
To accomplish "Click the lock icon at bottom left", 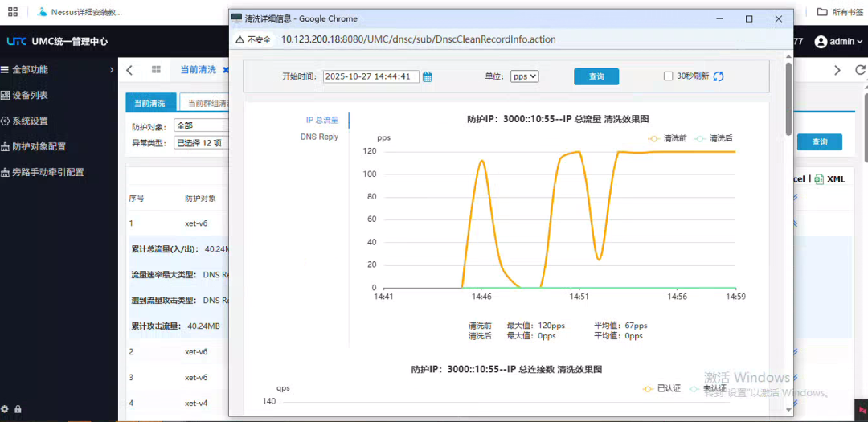I will click(x=18, y=409).
